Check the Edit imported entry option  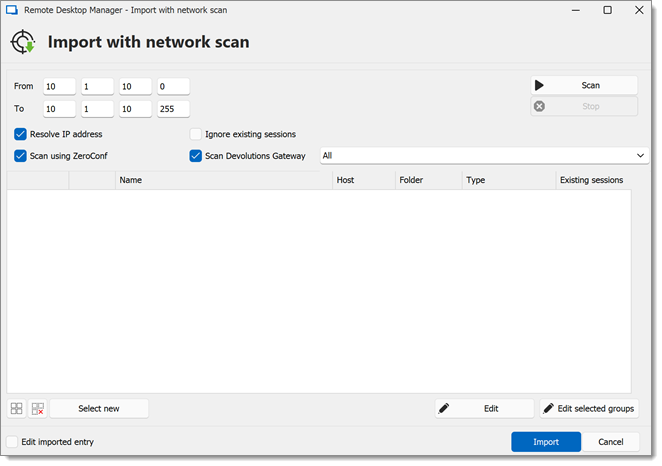point(12,442)
